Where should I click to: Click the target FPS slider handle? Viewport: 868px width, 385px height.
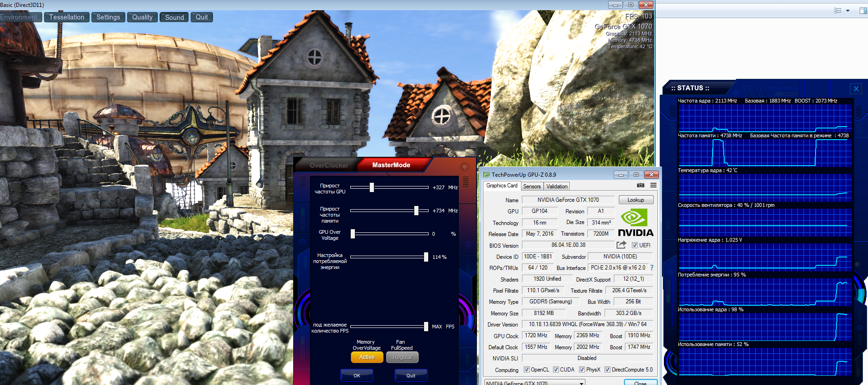(426, 327)
